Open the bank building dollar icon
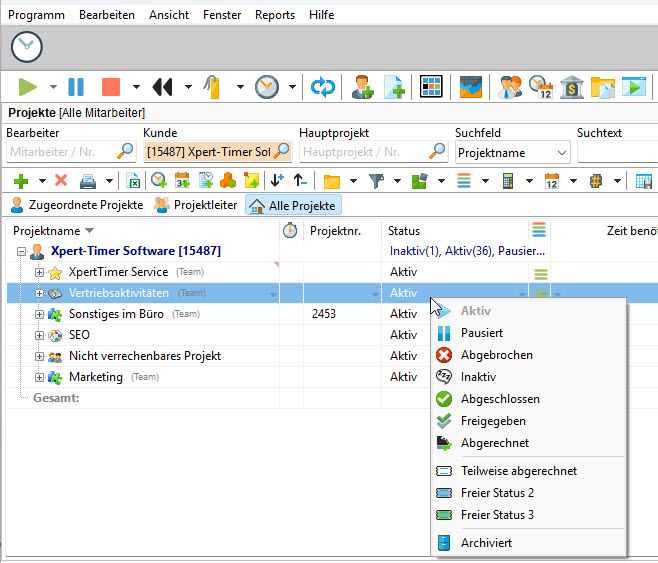 tap(572, 87)
